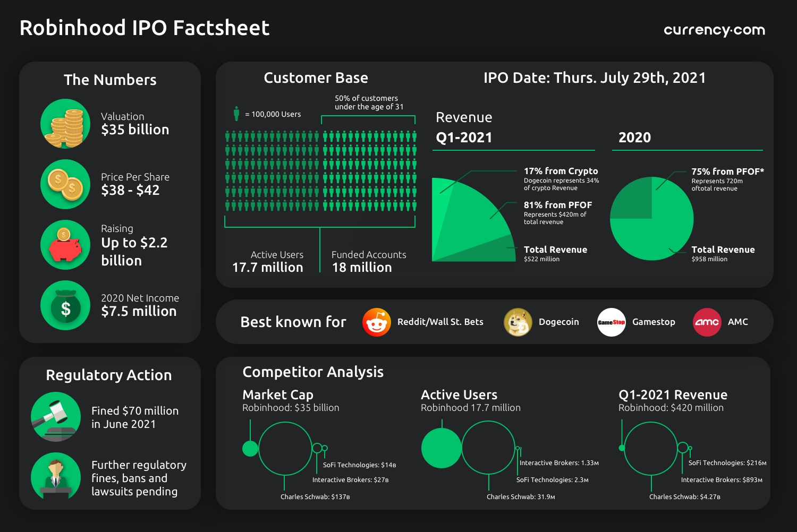Click the Customer Base heading

[x=316, y=78]
